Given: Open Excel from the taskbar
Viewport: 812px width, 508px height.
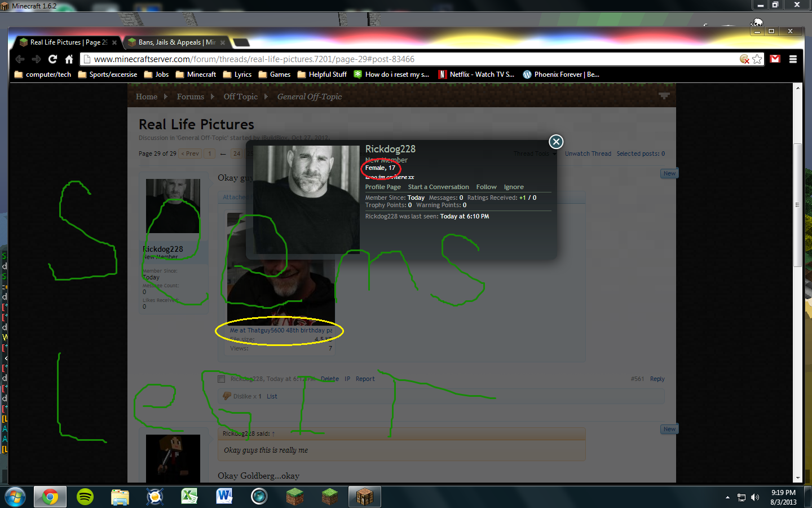Looking at the screenshot, I should 189,497.
